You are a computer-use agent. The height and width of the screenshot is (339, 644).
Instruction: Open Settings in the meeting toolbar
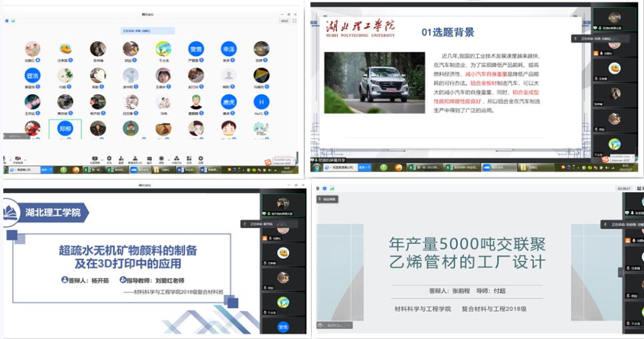(x=201, y=159)
